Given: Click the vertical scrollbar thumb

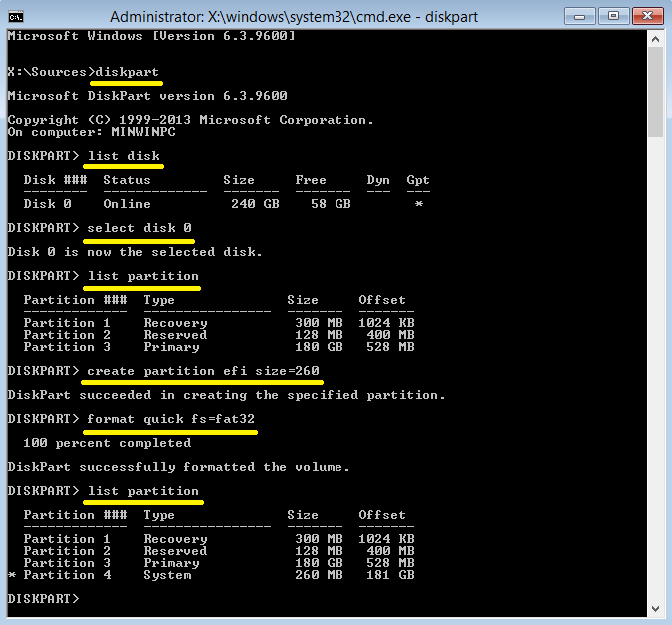Looking at the screenshot, I should coord(655,90).
